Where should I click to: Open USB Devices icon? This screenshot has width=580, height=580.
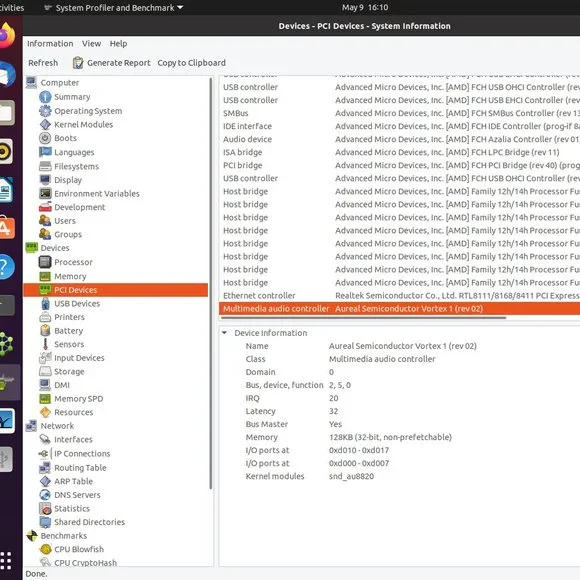click(x=45, y=303)
